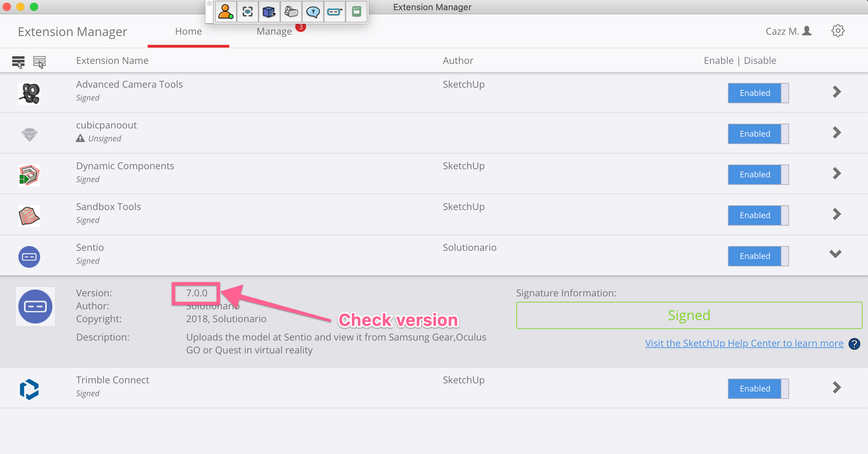Click the copyright text 2018, Solutionario
Screen dimensions: 868x454
tap(226, 319)
